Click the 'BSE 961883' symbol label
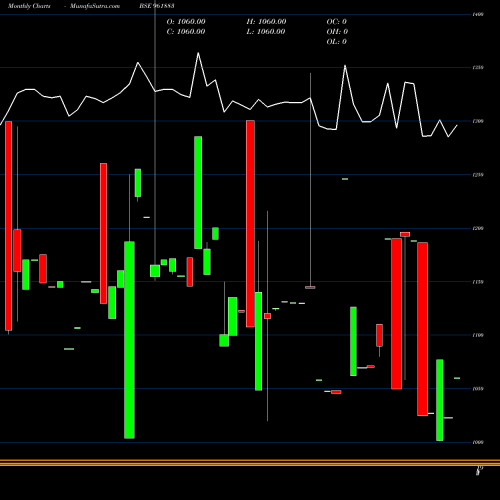 (x=157, y=6)
